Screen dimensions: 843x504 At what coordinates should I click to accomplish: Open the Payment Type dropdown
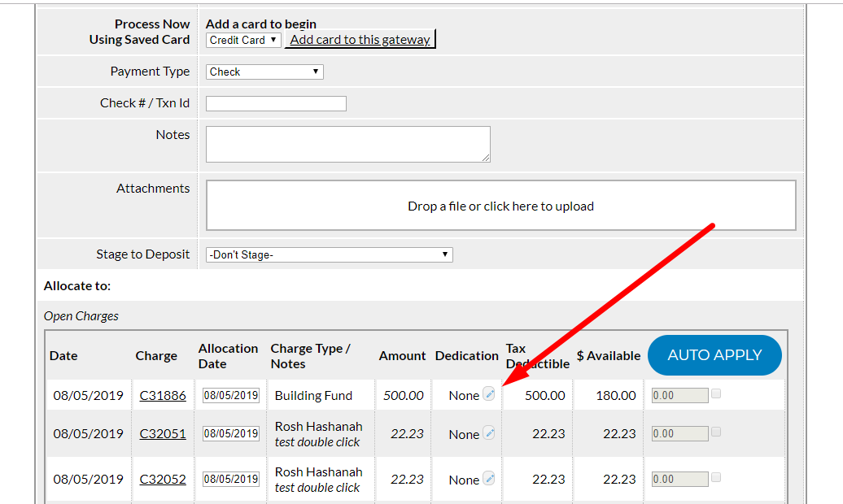(264, 72)
